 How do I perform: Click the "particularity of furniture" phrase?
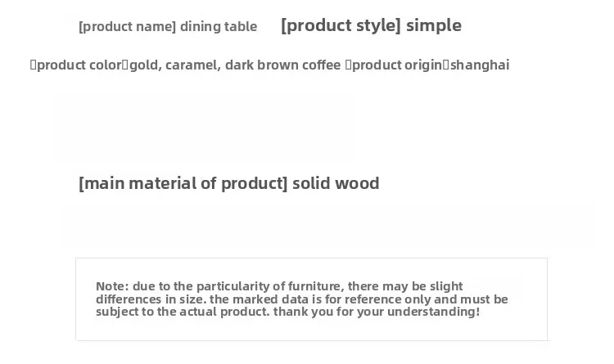click(270, 286)
